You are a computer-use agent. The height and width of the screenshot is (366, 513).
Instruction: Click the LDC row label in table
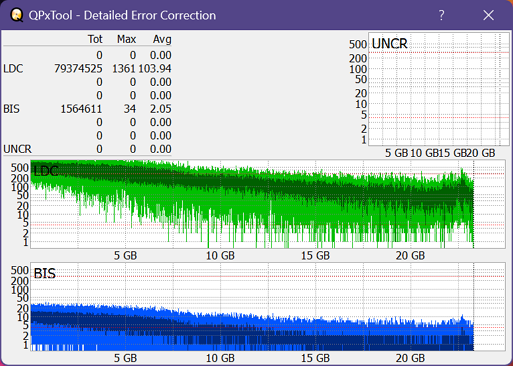tap(13, 69)
